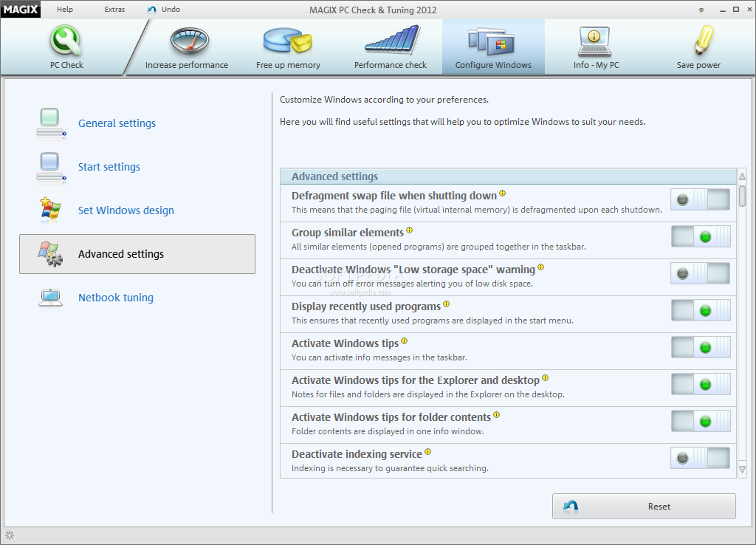
Task: Select the Advanced settings sidebar label
Action: click(121, 254)
